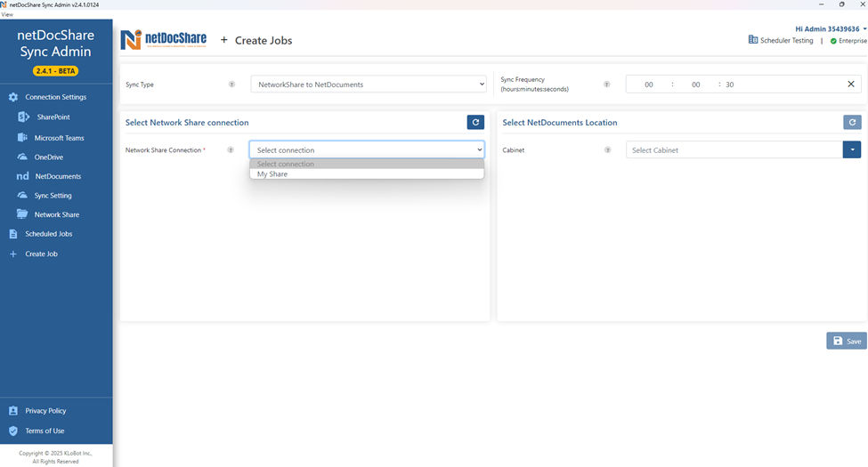Viewport: 868px width, 467px height.
Task: Open the Privacy Policy link
Action: point(45,411)
